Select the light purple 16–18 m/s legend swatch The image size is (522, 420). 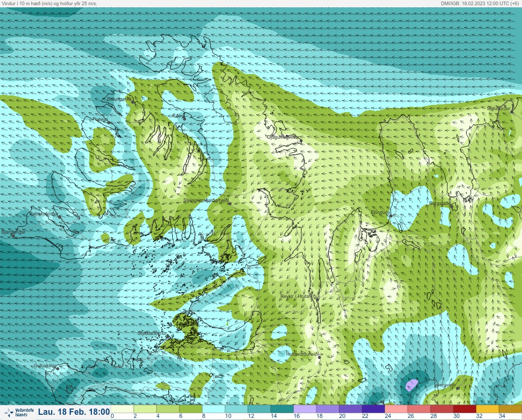(x=305, y=409)
